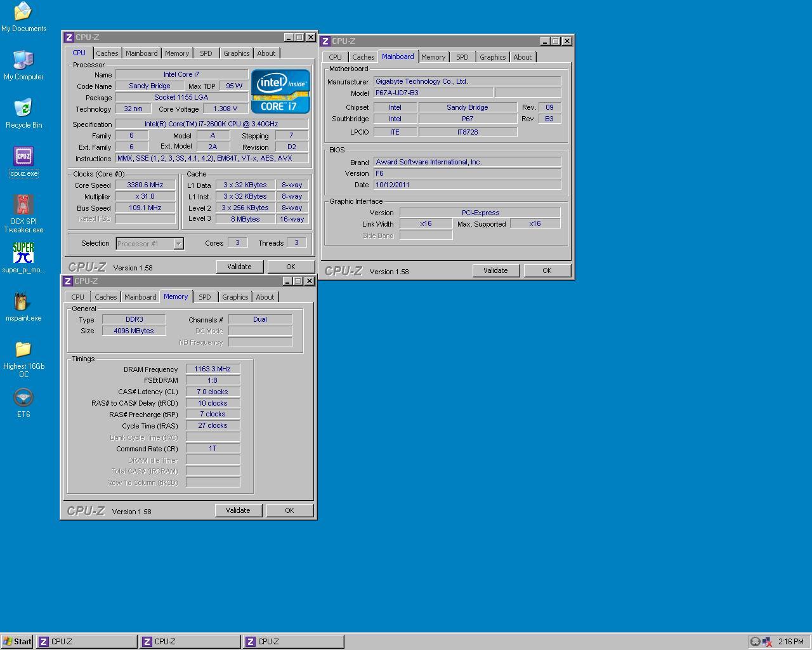Viewport: 812px width, 650px height.
Task: Open Graphics tab in CPU window
Action: click(237, 53)
